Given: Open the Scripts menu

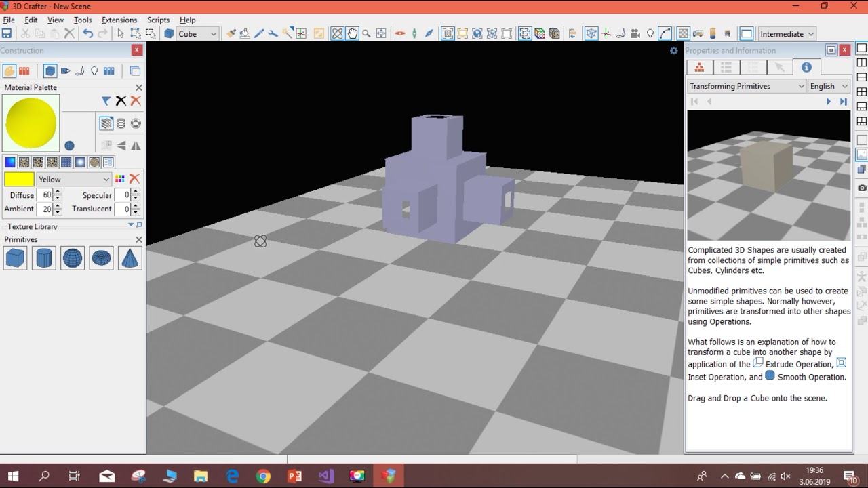Looking at the screenshot, I should pos(158,20).
